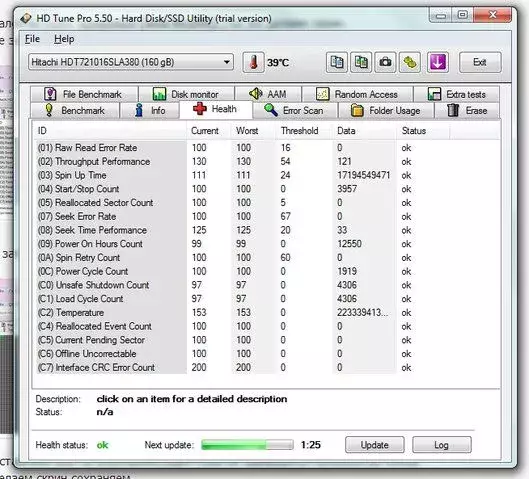Click the thermometer temperature icon
529x479 pixels.
[x=253, y=62]
